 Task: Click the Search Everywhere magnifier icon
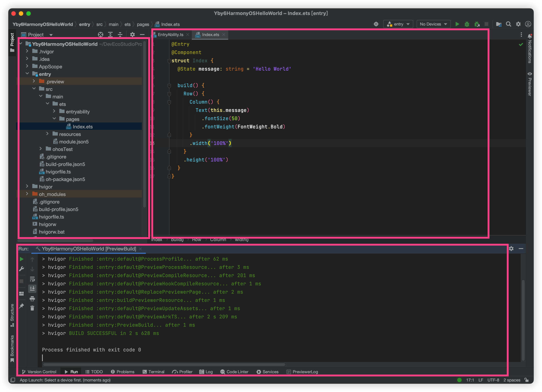point(508,24)
